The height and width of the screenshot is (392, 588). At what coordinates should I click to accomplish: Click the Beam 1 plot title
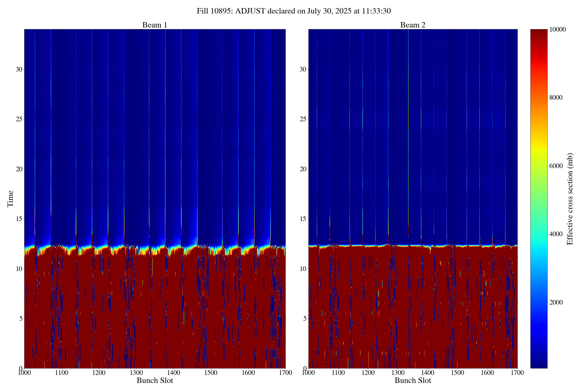pyautogui.click(x=155, y=25)
